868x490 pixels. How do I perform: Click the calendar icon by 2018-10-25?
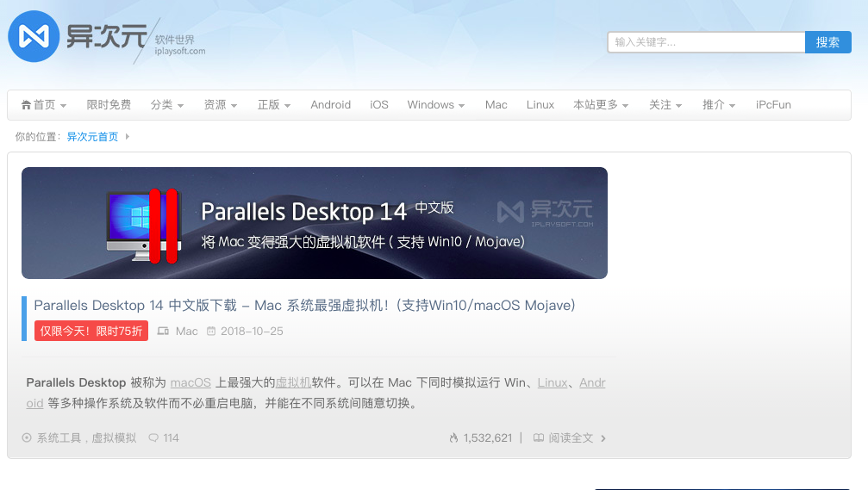point(211,331)
